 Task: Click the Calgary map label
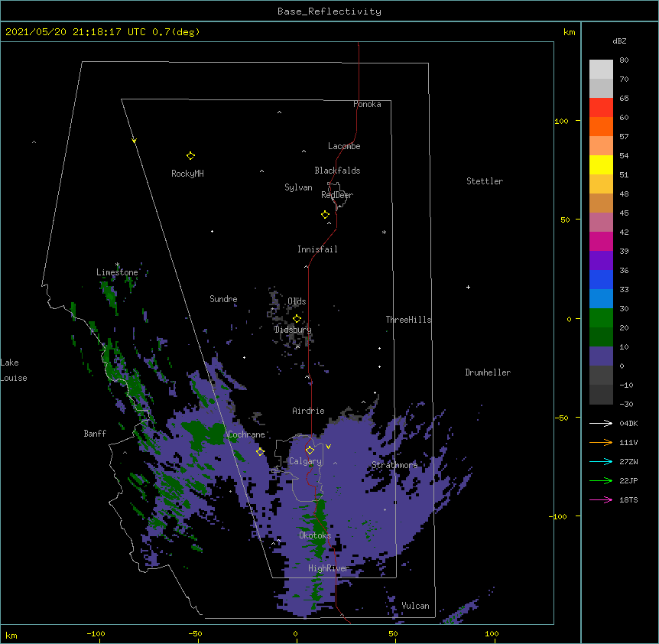305,461
